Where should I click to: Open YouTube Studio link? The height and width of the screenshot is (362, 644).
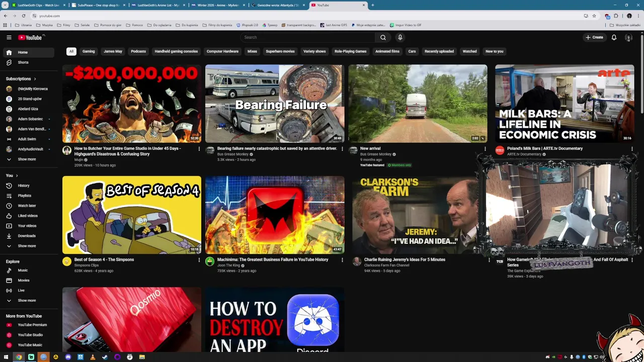(x=28, y=335)
